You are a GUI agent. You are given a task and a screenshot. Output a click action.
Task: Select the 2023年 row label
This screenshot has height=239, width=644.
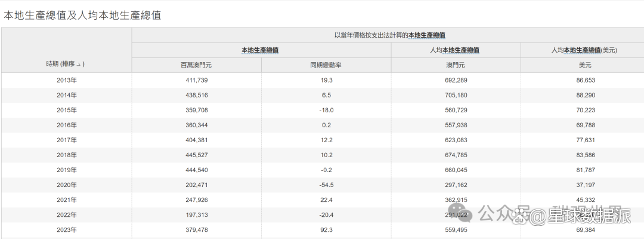tap(66, 230)
